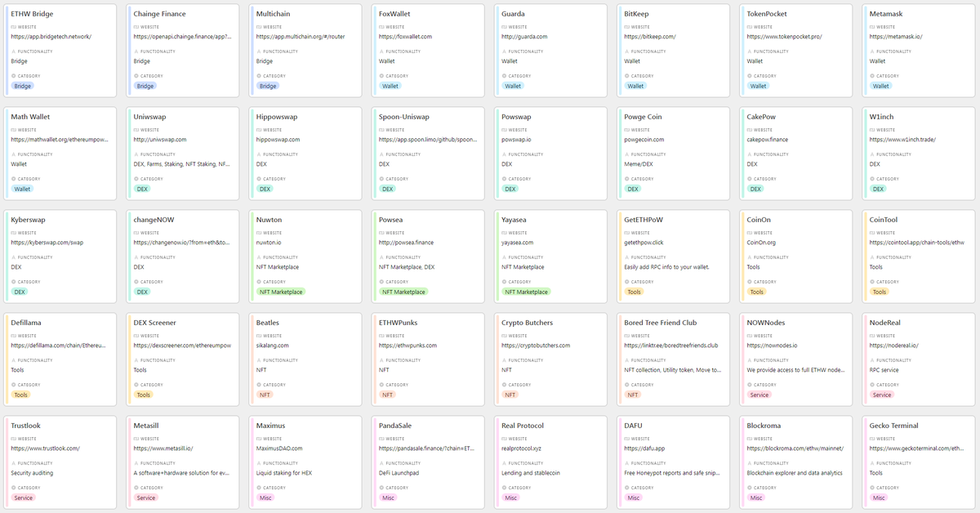980x513 pixels.
Task: Select the Wallet tag on Guarda card
Action: click(x=513, y=86)
